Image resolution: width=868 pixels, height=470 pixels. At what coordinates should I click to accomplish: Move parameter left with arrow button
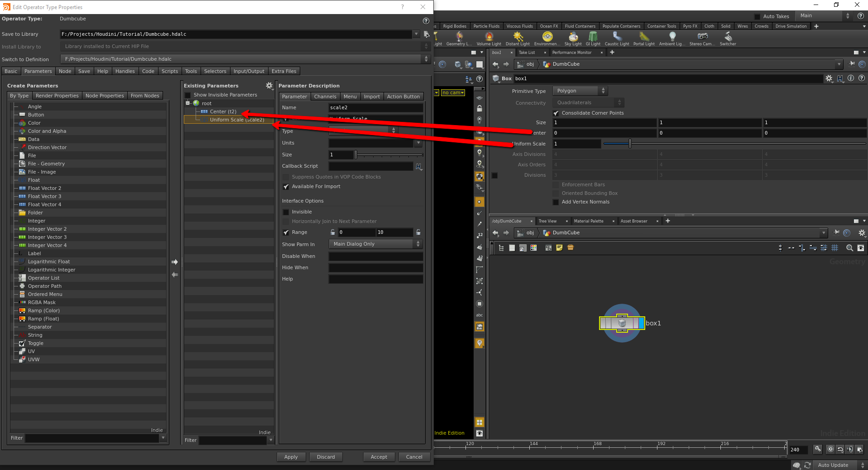point(175,275)
